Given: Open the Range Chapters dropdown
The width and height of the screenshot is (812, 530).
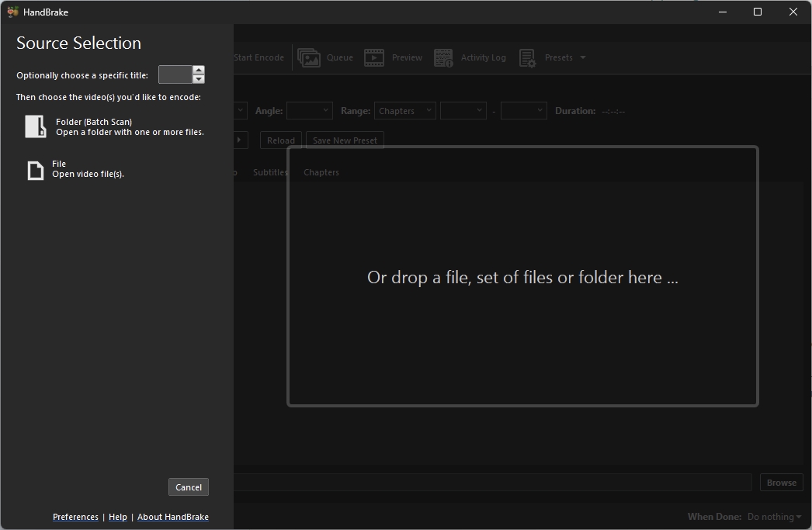Looking at the screenshot, I should click(405, 110).
